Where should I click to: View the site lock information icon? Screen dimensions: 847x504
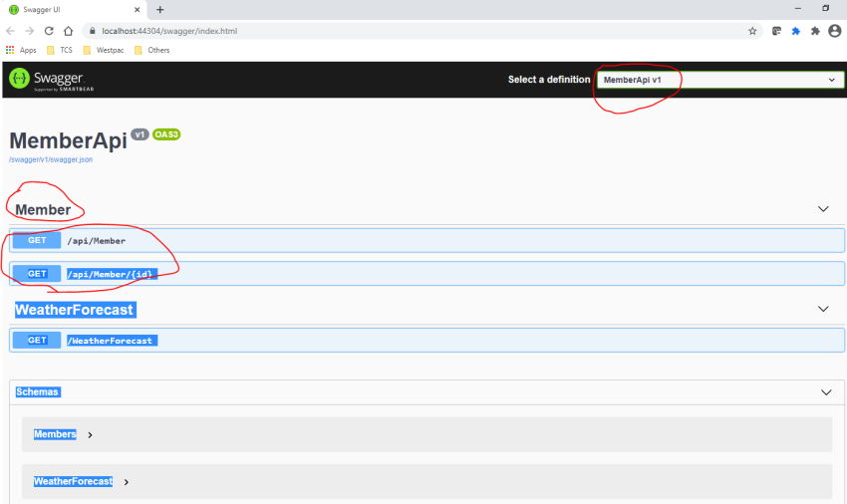(x=92, y=31)
